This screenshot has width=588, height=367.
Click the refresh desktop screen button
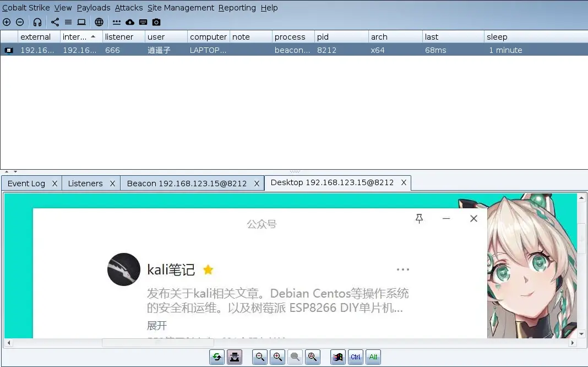point(217,357)
